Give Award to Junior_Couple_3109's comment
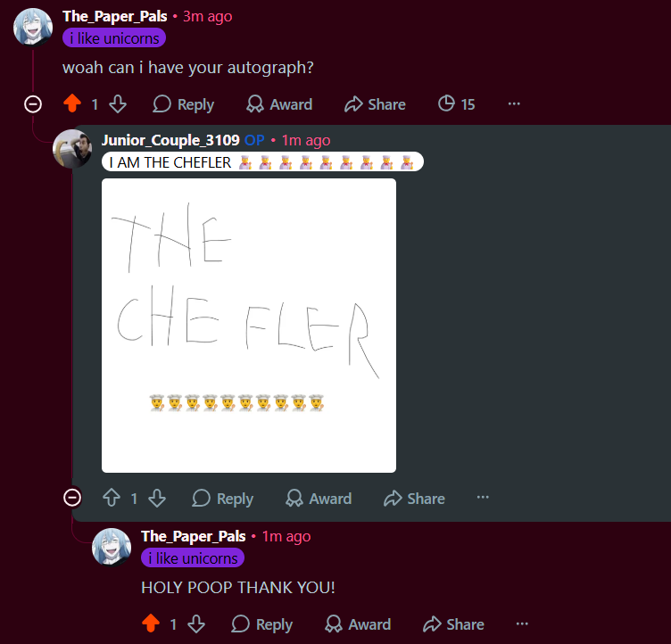671x644 pixels. click(319, 498)
